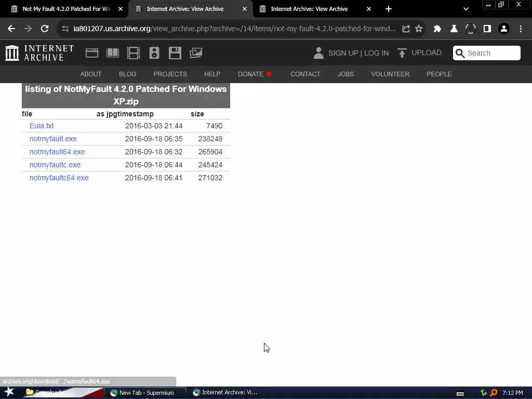This screenshot has height=399, width=532.
Task: Open the Extensions puzzle icon
Action: click(x=437, y=29)
